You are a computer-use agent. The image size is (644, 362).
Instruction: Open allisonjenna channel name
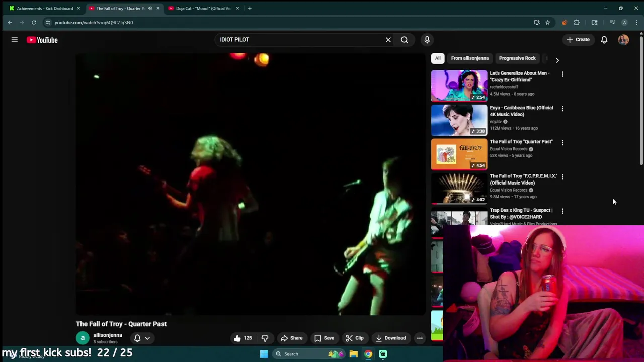click(x=108, y=335)
